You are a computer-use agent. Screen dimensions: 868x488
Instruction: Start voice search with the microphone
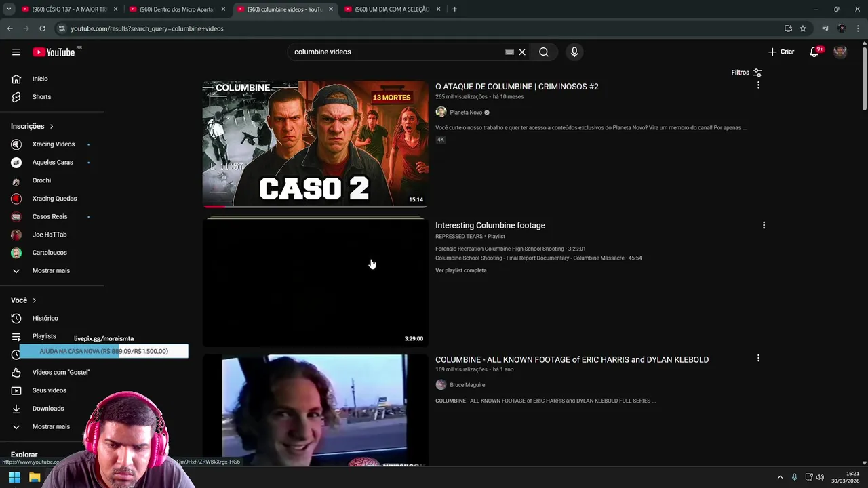pos(574,52)
